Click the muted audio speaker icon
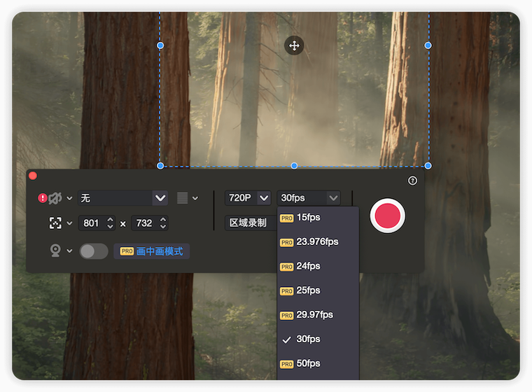The height and width of the screenshot is (392, 532). point(55,198)
